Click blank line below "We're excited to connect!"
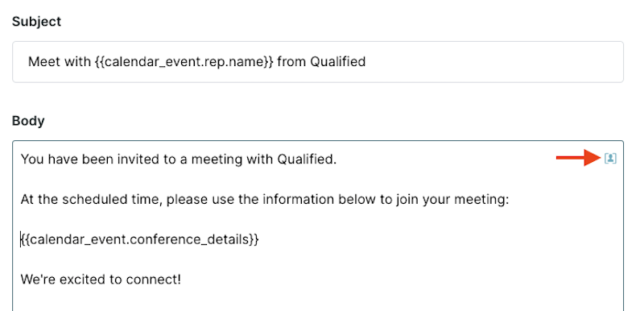 click(318, 301)
